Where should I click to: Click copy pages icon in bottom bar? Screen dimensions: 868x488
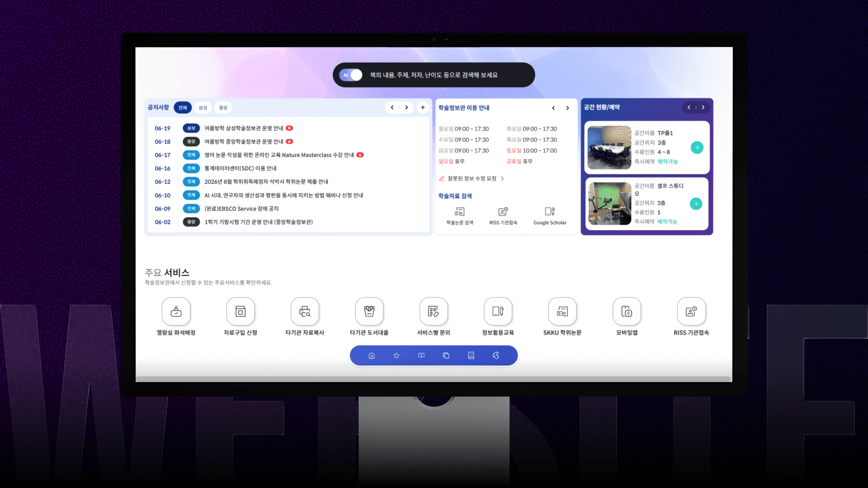click(x=446, y=356)
